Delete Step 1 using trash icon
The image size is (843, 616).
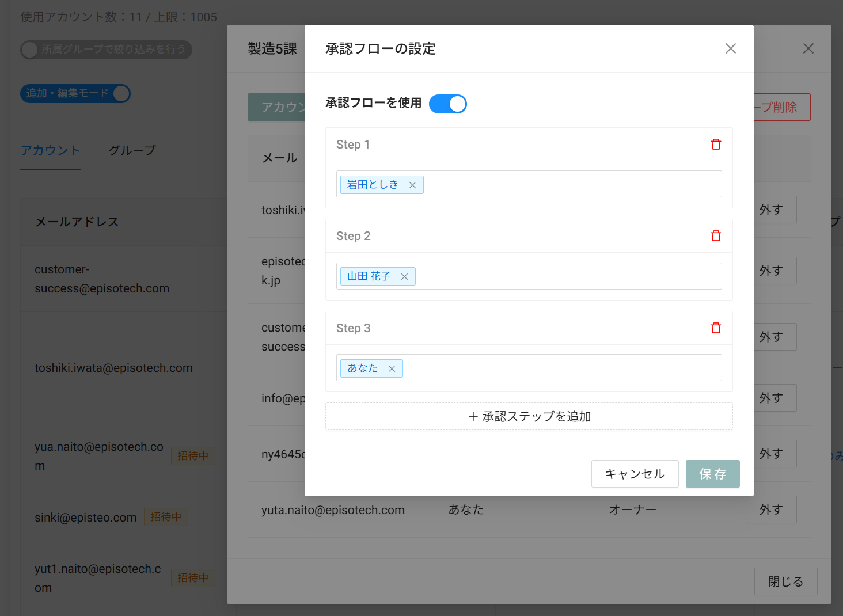tap(716, 145)
